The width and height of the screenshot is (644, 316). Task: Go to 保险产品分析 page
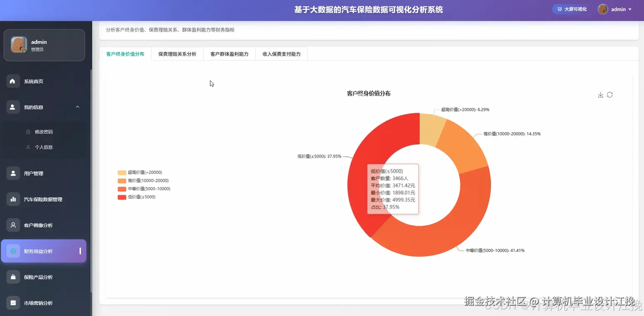tap(44, 277)
